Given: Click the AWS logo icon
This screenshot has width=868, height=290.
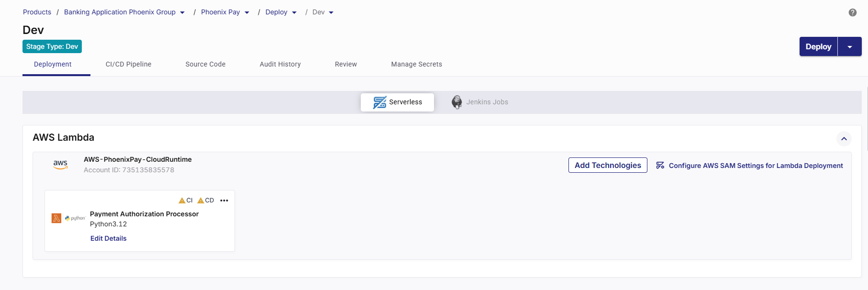Looking at the screenshot, I should coord(60,165).
